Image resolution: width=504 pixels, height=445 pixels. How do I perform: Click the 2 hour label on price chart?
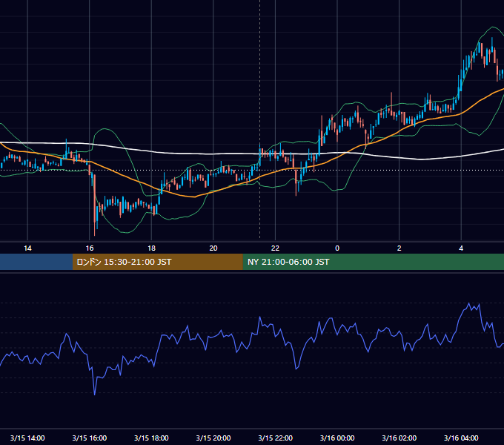399,248
